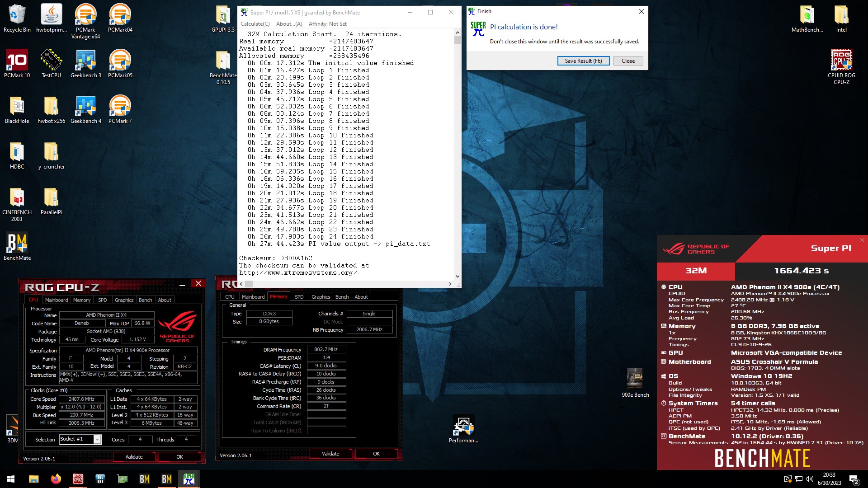Open About tab in left CPU-Z window
This screenshot has width=868, height=488.
tap(165, 300)
